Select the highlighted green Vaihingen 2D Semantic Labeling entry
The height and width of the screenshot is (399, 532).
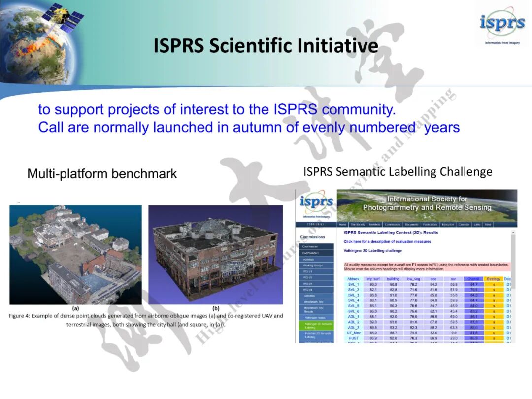(317, 326)
